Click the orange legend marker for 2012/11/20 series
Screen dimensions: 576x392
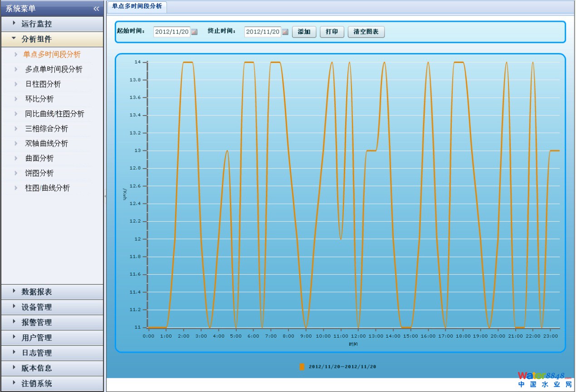coord(302,367)
